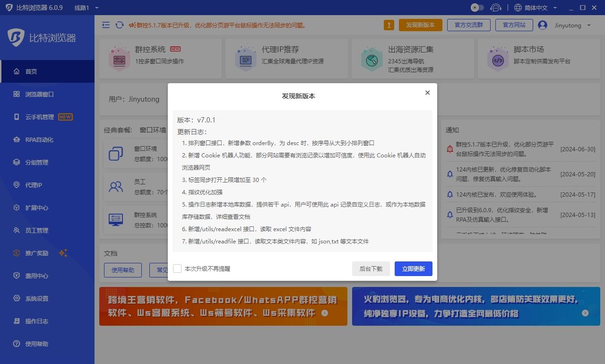Viewport: 605px width, 364px height.
Task: Toggle the dark mode switch in titlebar
Action: point(477,8)
